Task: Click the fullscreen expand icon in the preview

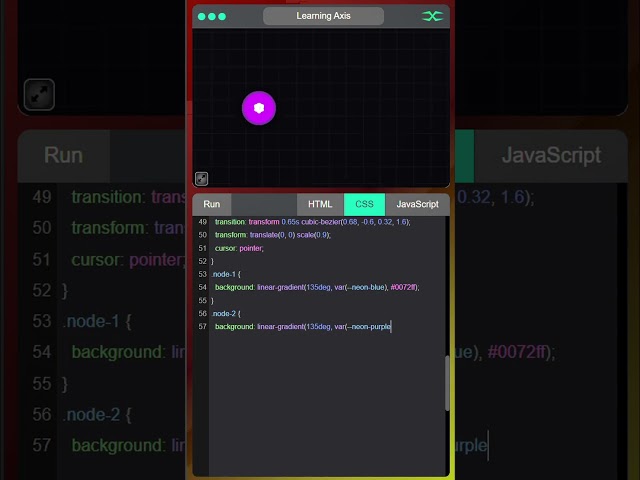Action: click(201, 178)
